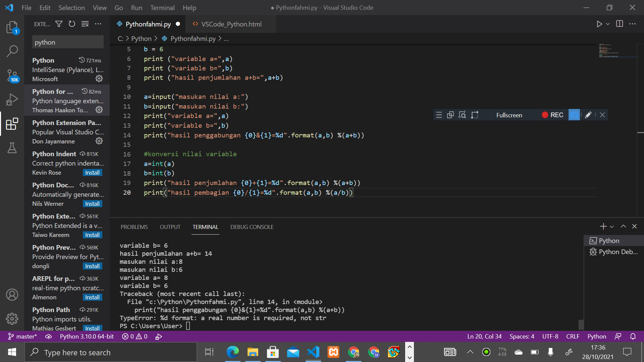Open File Explorer from the taskbar
This screenshot has width=644, height=362.
point(253,352)
